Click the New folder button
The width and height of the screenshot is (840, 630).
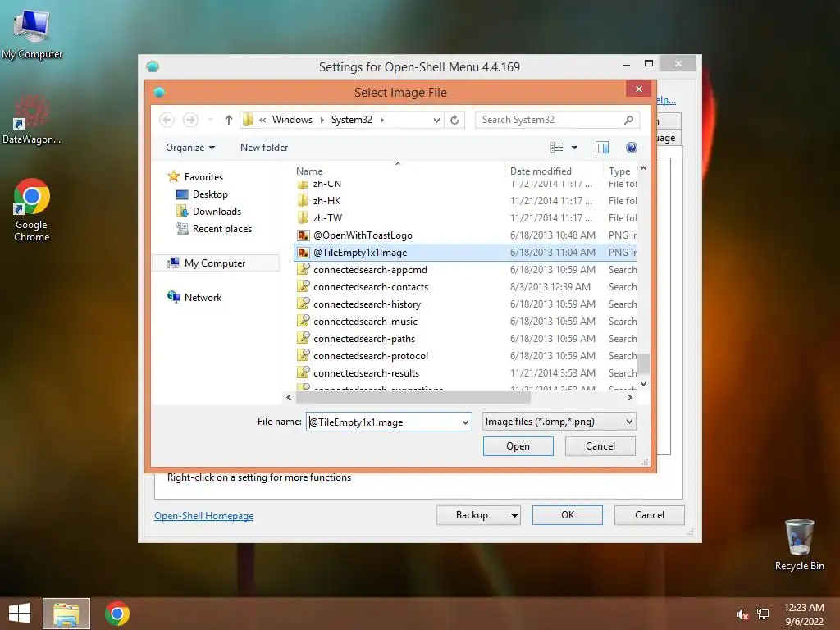click(x=263, y=148)
